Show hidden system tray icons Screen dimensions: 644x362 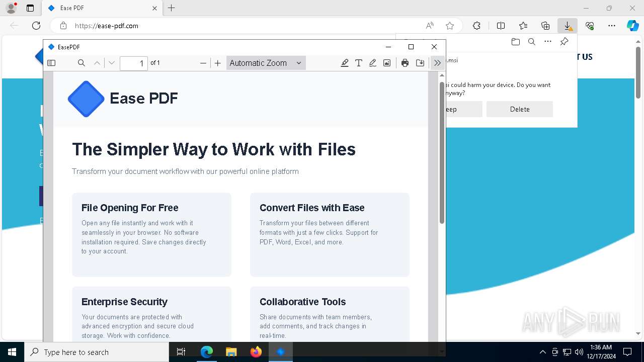point(542,352)
